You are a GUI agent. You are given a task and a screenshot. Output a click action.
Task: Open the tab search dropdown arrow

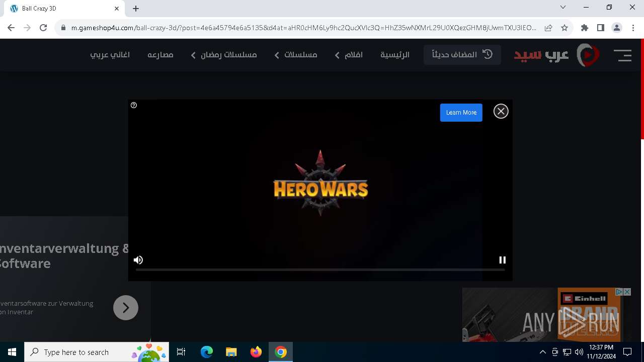[x=563, y=8]
